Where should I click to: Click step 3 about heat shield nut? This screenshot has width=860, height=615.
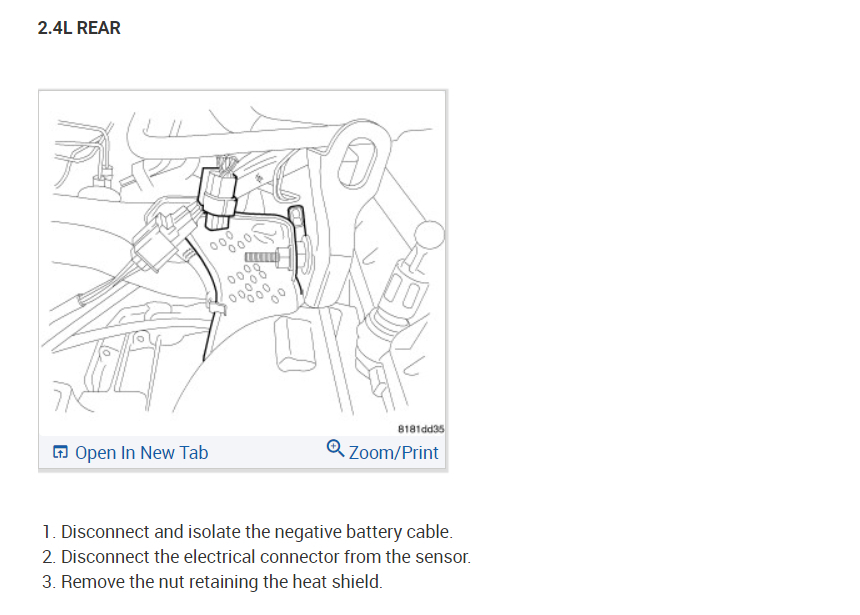[x=212, y=582]
